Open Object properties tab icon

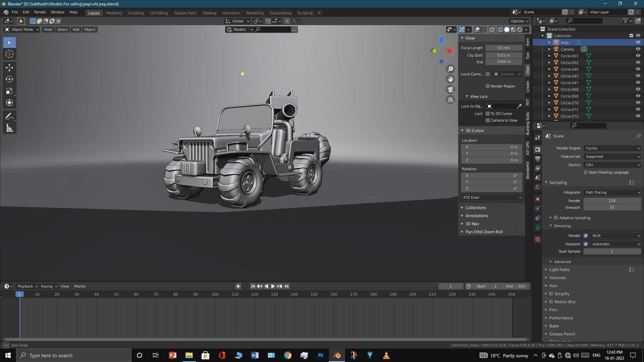(x=538, y=199)
